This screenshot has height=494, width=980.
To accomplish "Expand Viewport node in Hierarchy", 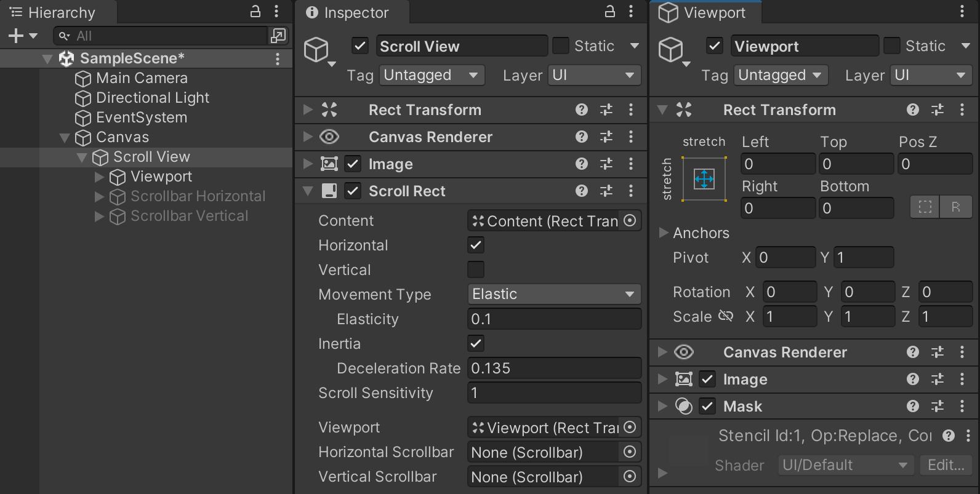I will 99,177.
